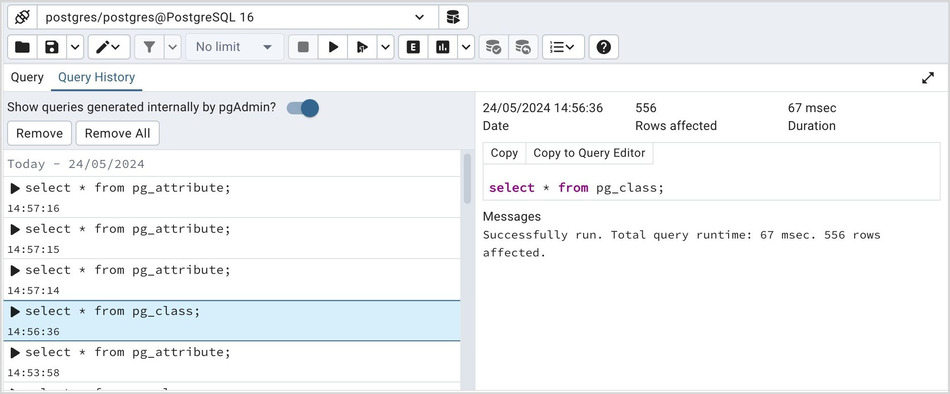The height and width of the screenshot is (394, 950).
Task: Click the 'Today - 24/05/2024' header
Action: (76, 164)
